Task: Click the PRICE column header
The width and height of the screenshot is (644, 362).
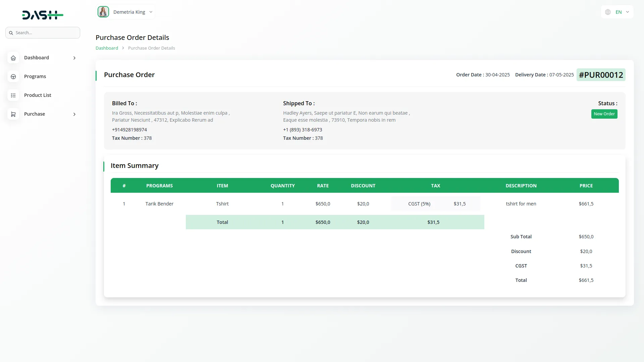Action: 586,186
